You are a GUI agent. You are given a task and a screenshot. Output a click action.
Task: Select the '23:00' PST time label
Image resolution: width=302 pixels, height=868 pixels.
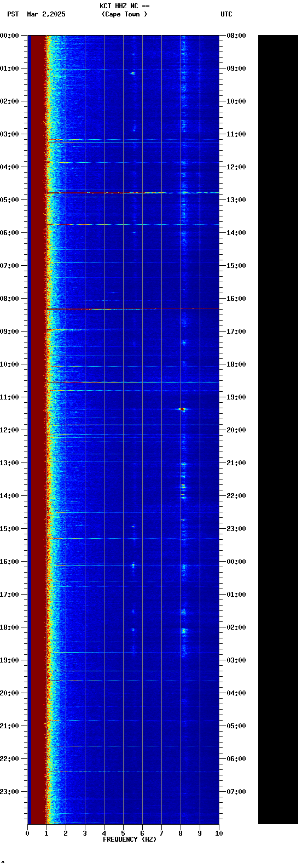click(x=10, y=792)
